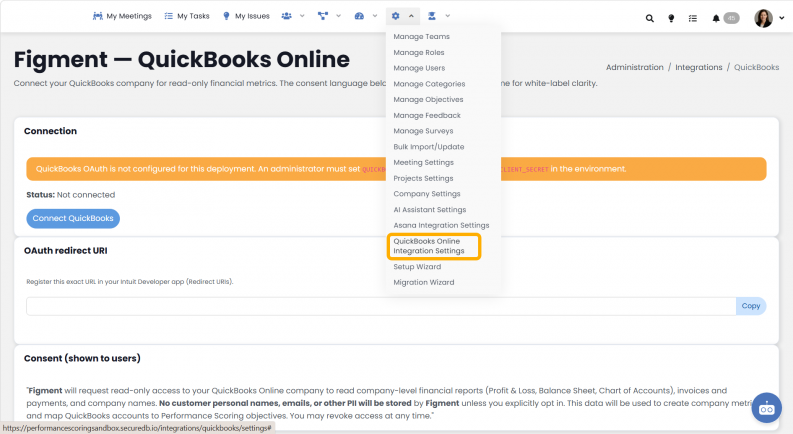Launch Migration Wizard from the menu
This screenshot has width=793, height=434.
[x=423, y=282]
